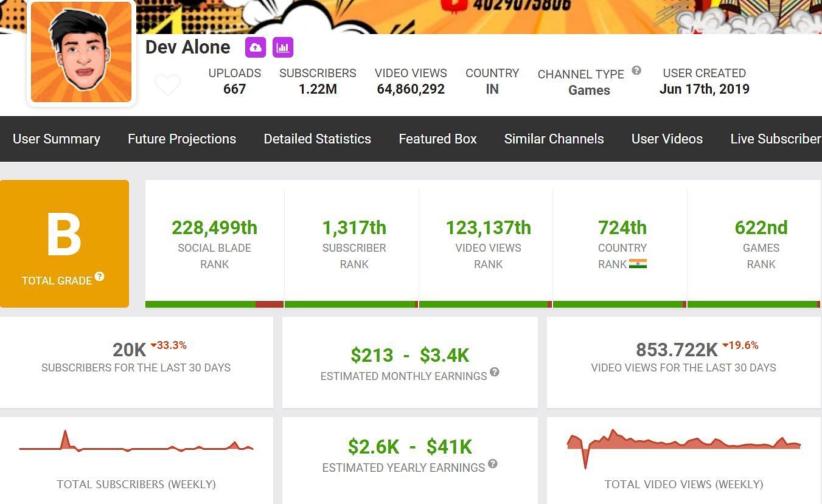The image size is (822, 504).
Task: Switch to Future Projections tab
Action: coord(182,139)
